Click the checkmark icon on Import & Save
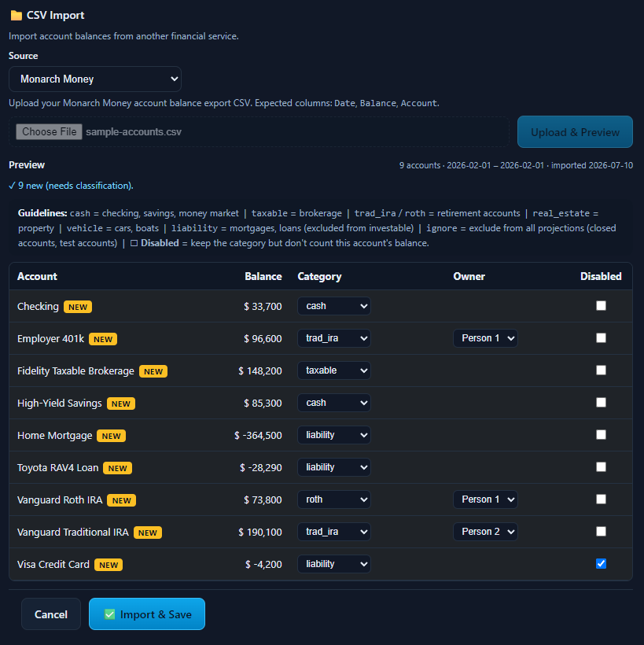 [x=109, y=614]
